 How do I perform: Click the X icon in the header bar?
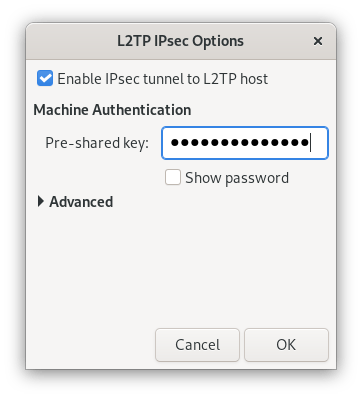point(318,41)
